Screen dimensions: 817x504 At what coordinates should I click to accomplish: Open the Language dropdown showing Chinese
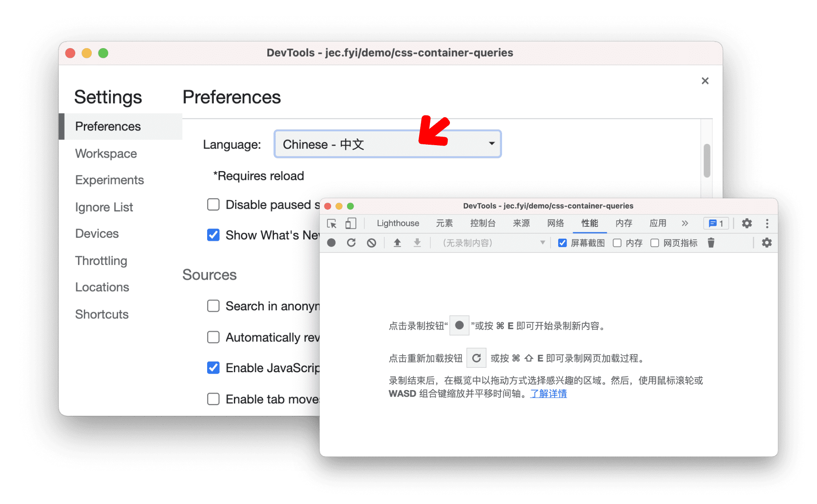pos(387,144)
